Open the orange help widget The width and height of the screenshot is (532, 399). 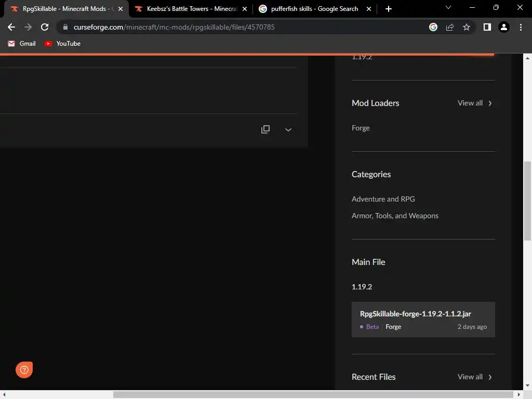point(24,369)
